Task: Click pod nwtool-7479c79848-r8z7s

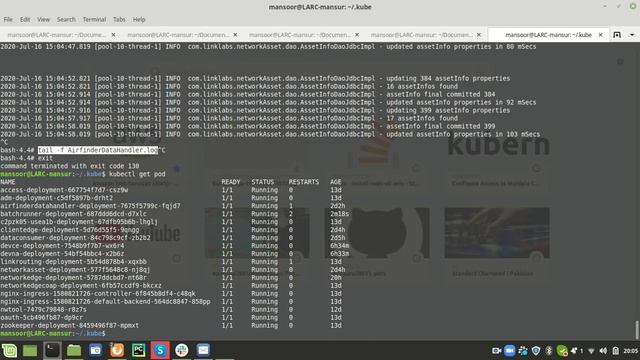Action: (43, 309)
